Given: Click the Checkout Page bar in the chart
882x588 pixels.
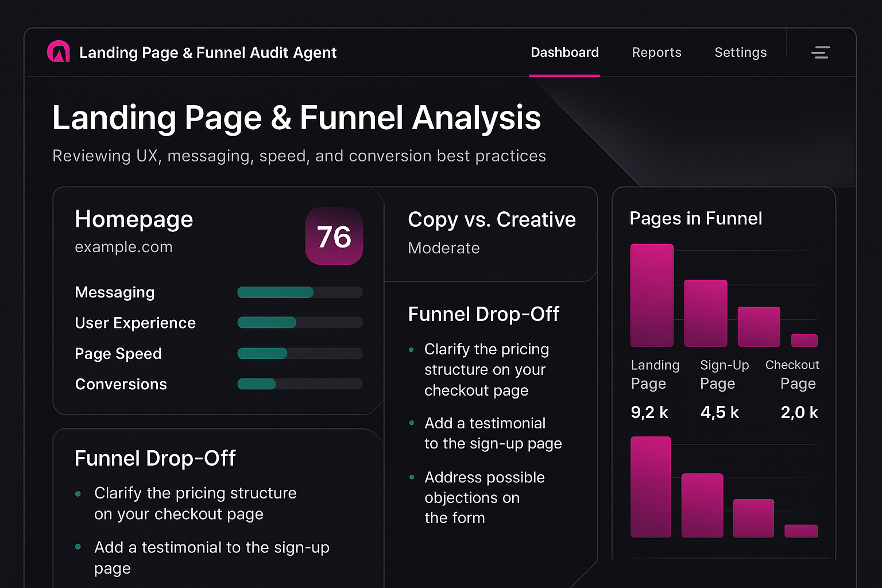Looking at the screenshot, I should tap(758, 326).
